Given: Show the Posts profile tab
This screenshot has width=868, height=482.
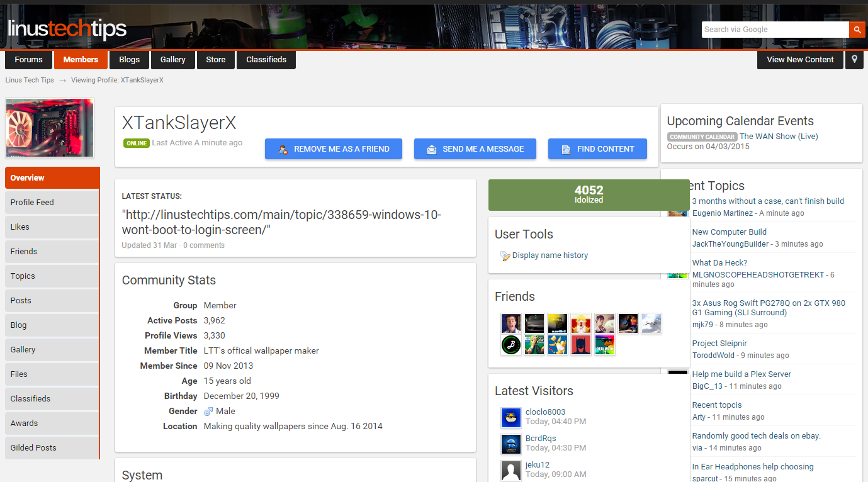Looking at the screenshot, I should pyautogui.click(x=52, y=301).
